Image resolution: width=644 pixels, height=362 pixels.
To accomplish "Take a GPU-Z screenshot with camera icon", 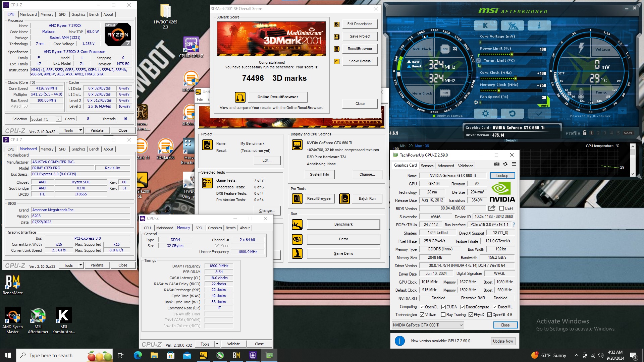I will (x=497, y=164).
